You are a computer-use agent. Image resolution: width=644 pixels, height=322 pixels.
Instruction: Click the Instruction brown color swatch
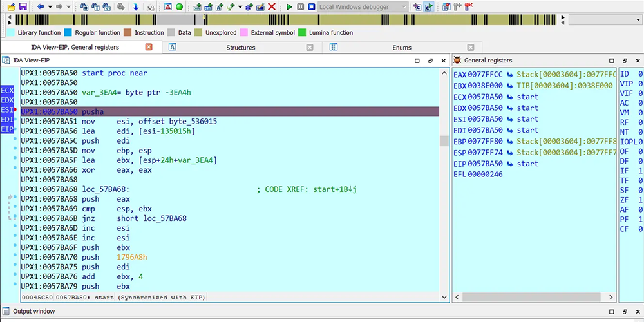[x=128, y=33]
